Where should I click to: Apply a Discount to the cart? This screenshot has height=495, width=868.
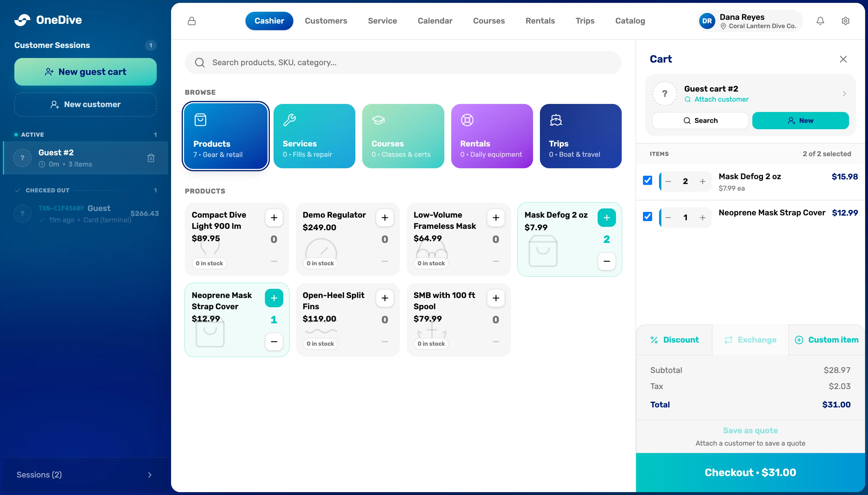[674, 340]
